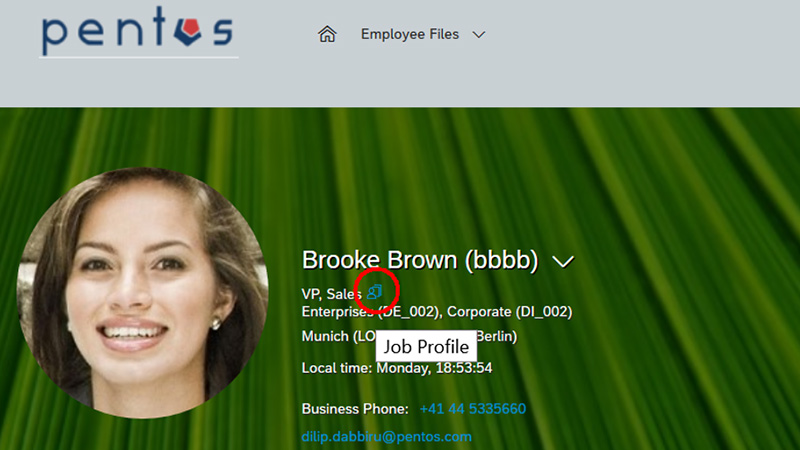Select the Brooke Brown (bbbb) name heading

coord(420,260)
